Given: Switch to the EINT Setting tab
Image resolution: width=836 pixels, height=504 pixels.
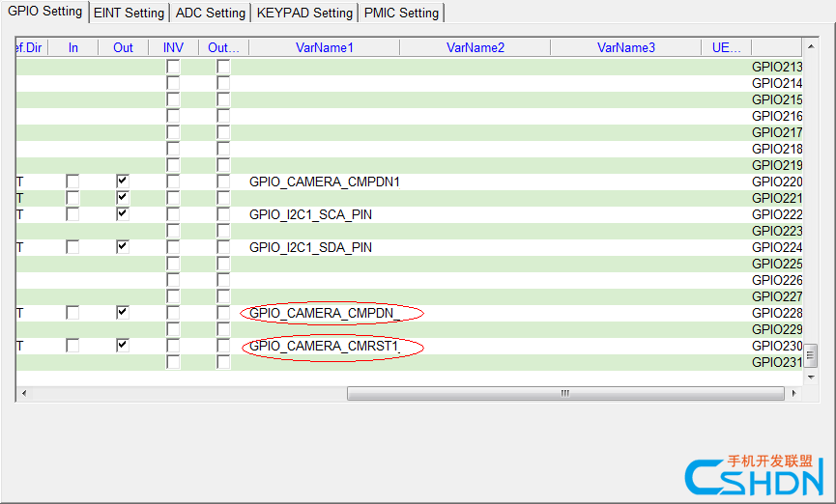Looking at the screenshot, I should tap(130, 13).
